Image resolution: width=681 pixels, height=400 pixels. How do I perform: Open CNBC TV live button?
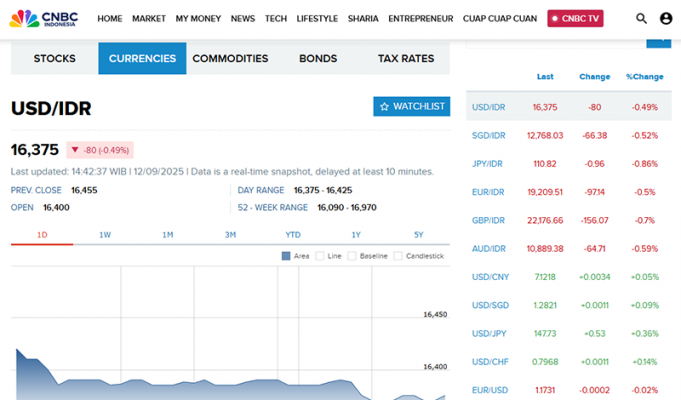tap(575, 18)
